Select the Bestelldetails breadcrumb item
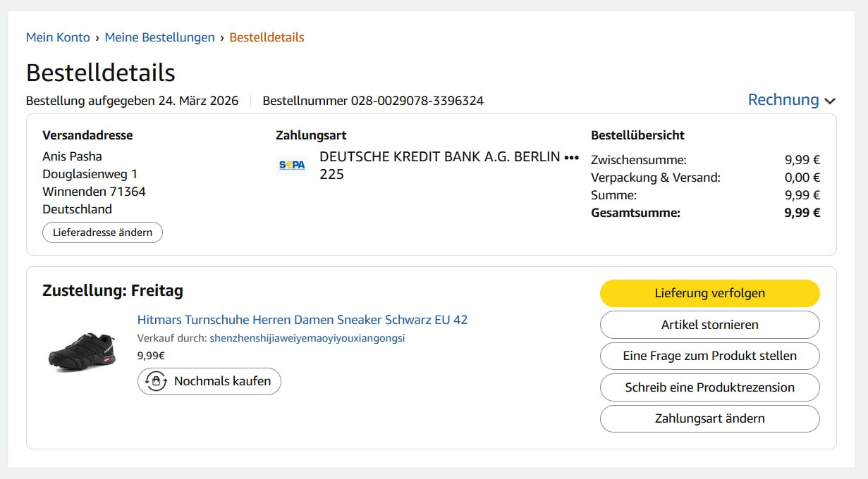868x479 pixels. tap(267, 37)
